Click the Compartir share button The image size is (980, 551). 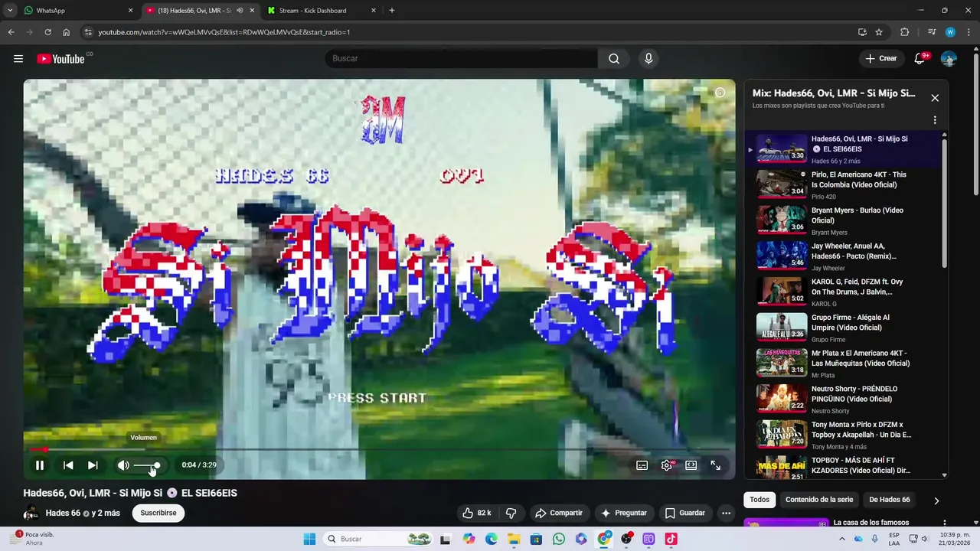click(559, 513)
